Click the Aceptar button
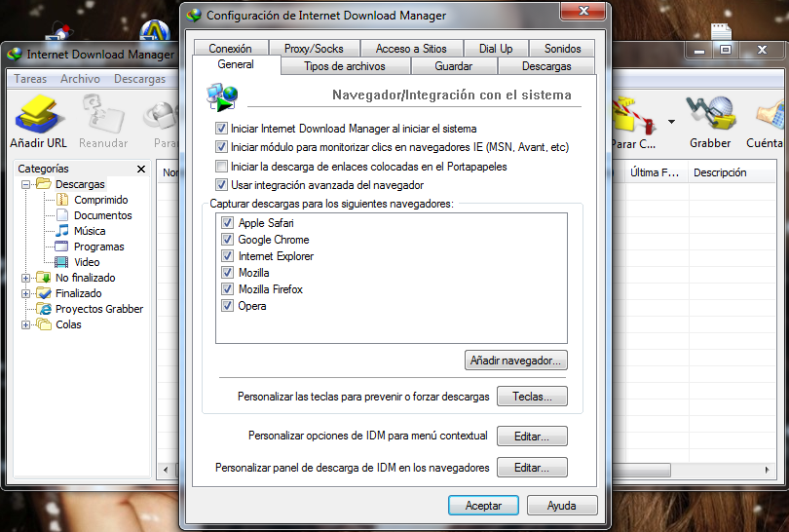This screenshot has height=532, width=789. click(x=483, y=506)
